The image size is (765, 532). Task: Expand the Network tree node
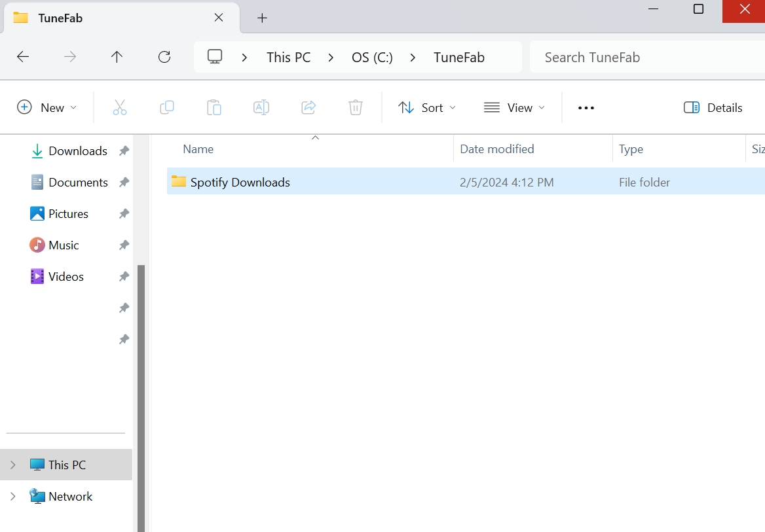coord(12,496)
